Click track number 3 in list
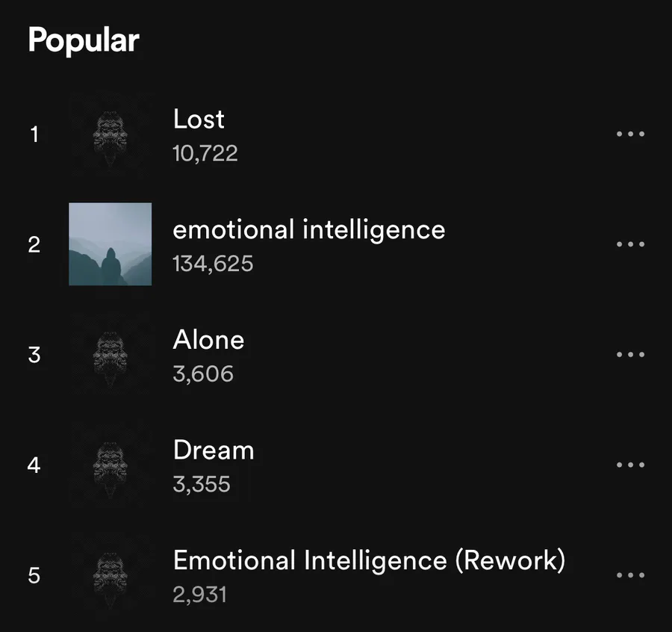Image resolution: width=672 pixels, height=632 pixels. pyautogui.click(x=34, y=354)
